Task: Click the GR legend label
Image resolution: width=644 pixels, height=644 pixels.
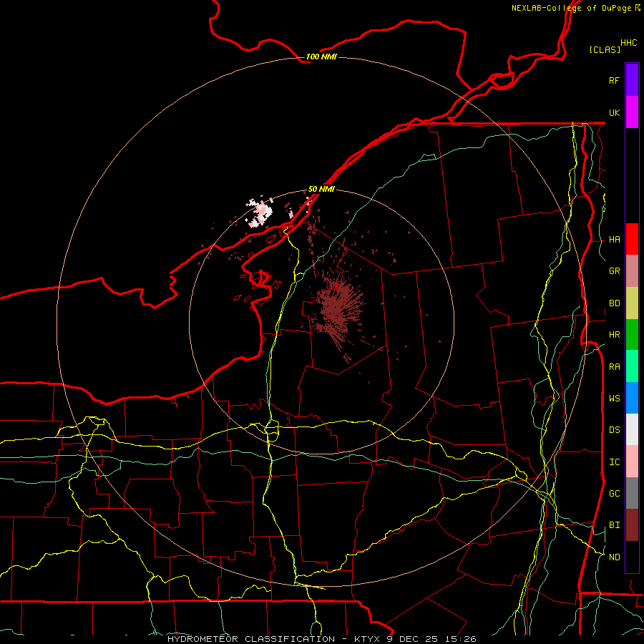Action: (614, 271)
